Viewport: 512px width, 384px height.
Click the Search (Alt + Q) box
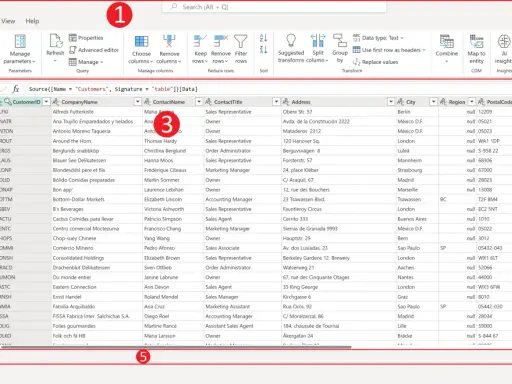pyautogui.click(x=274, y=7)
